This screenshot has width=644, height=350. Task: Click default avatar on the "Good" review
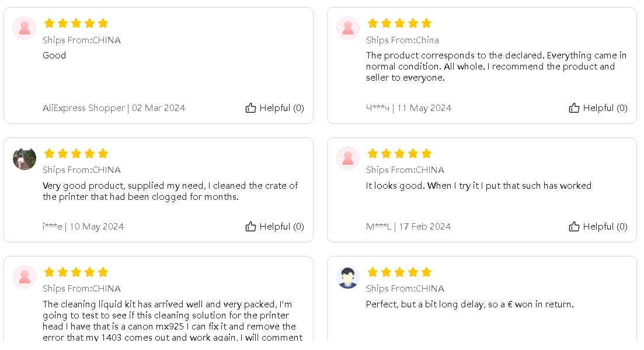pos(25,28)
